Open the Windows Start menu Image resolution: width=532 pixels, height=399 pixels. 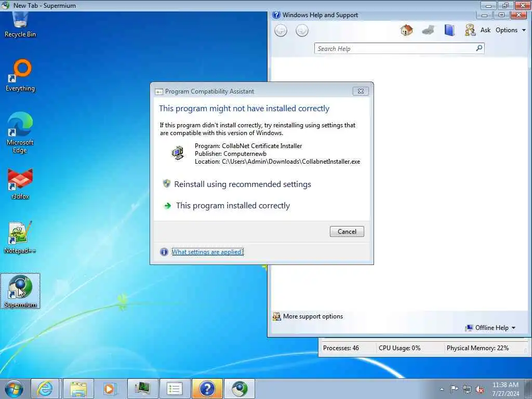tap(14, 389)
